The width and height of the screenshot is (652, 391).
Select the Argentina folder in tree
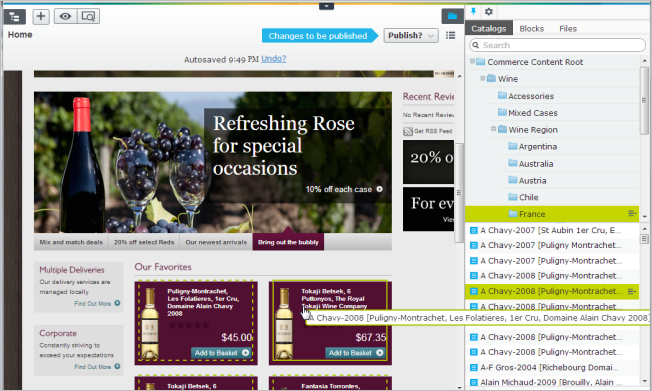pyautogui.click(x=537, y=146)
